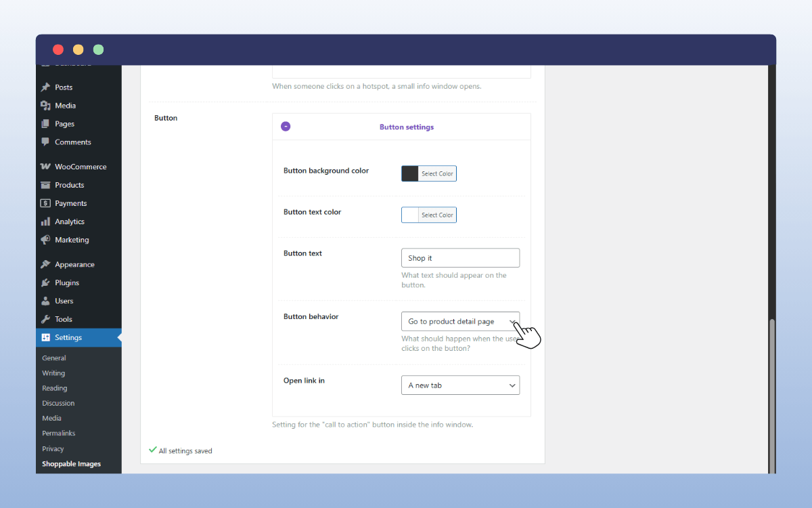Screen dimensions: 812x508
Task: Click Select Color for button text
Action: [437, 215]
